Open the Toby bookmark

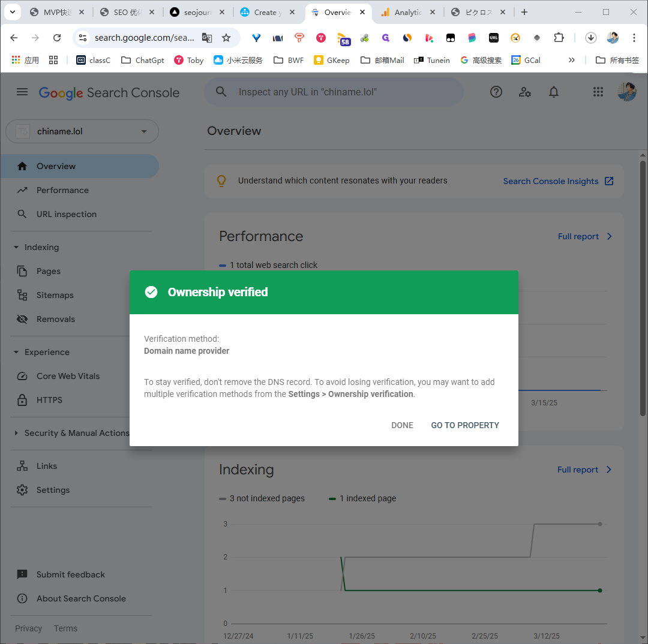point(189,61)
